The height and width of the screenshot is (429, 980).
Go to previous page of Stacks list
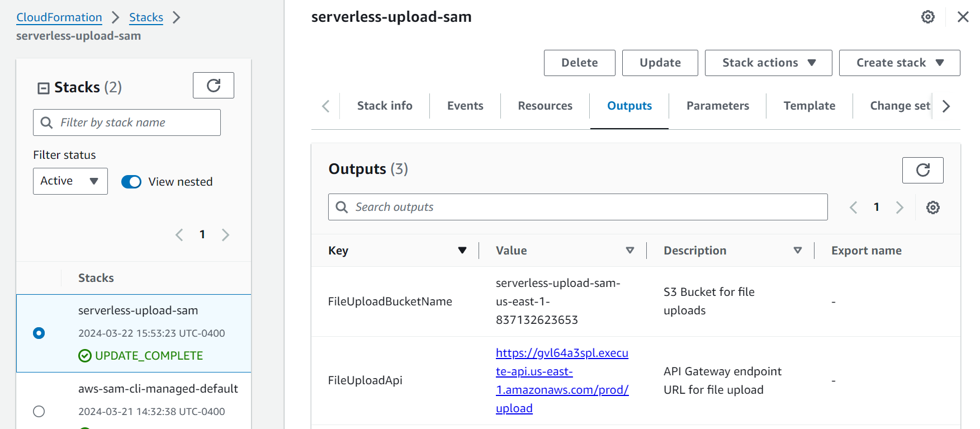[x=179, y=235]
